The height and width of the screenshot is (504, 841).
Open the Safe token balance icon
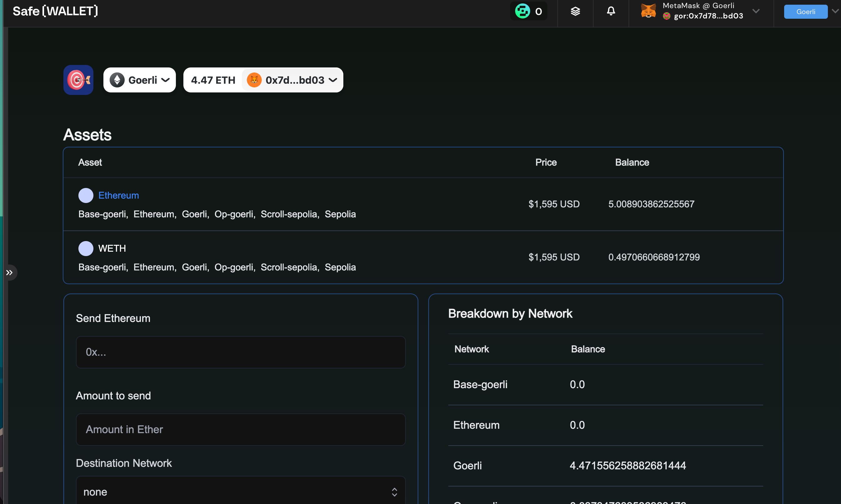(522, 11)
